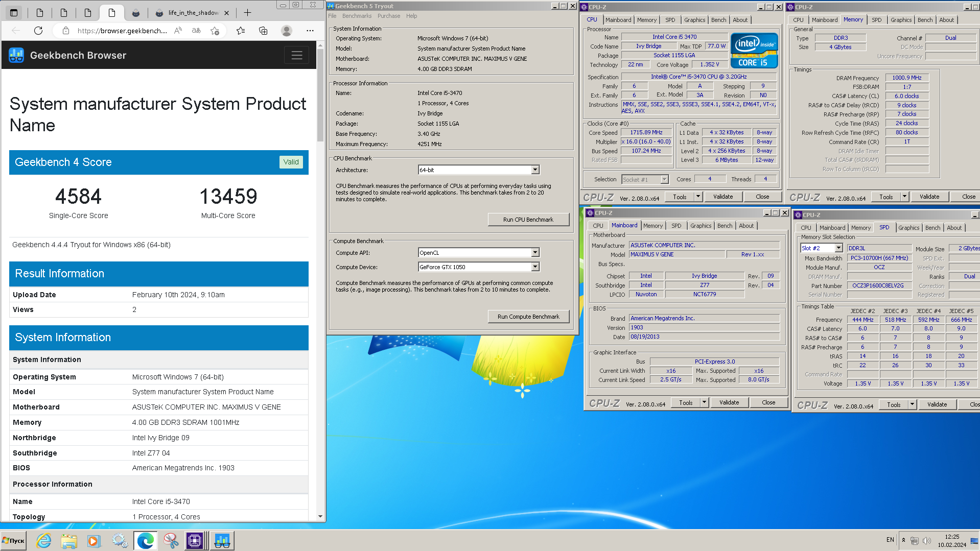Click the EN language indicator in the taskbar
980x551 pixels.
(890, 540)
